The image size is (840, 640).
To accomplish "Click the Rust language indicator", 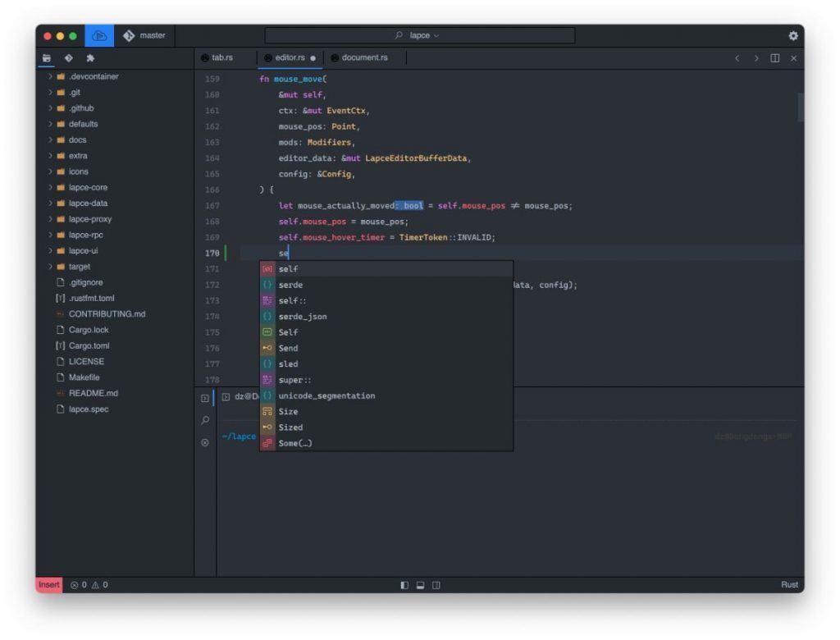I will pyautogui.click(x=789, y=584).
